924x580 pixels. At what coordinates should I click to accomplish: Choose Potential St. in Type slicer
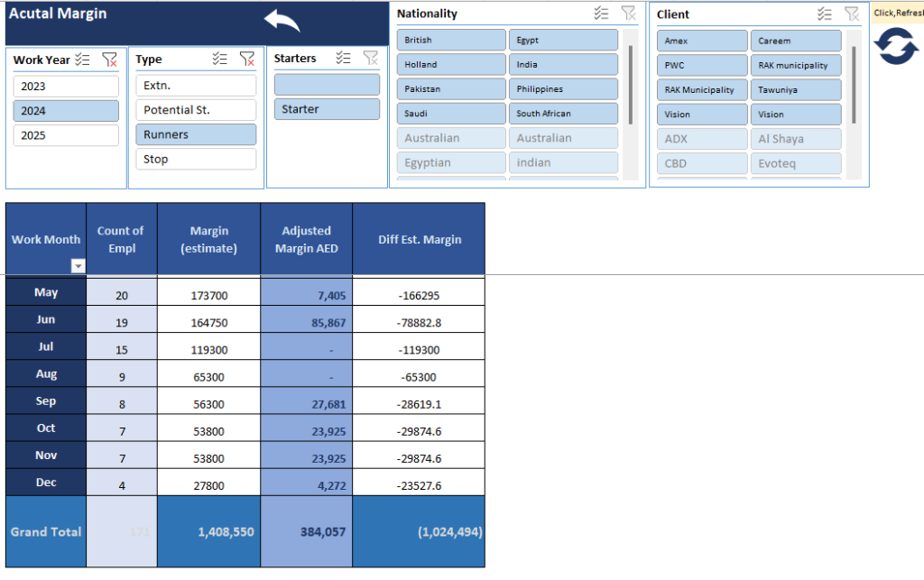pos(196,110)
